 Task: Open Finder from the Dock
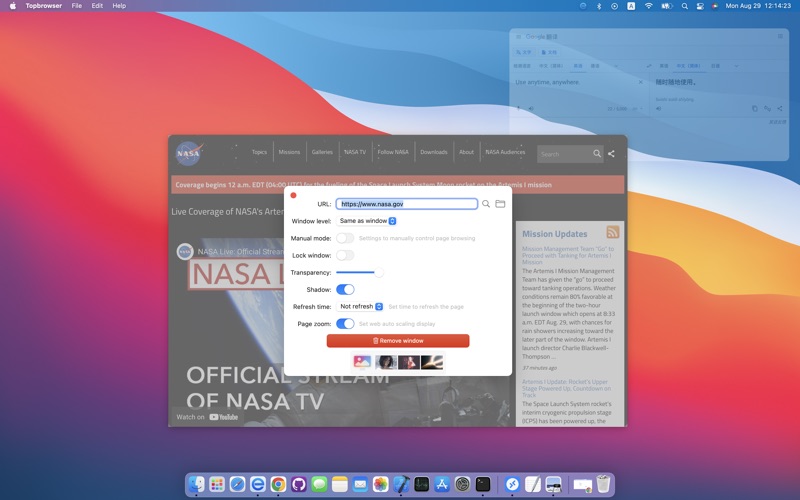point(196,484)
